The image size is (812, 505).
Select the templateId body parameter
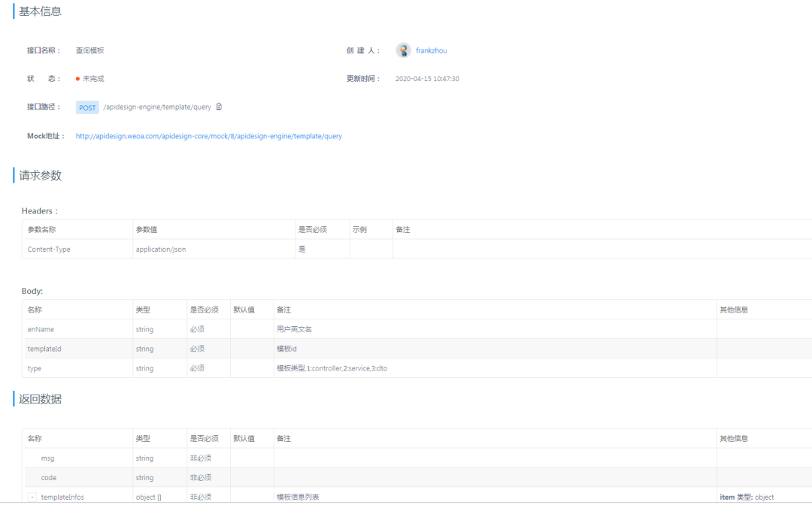[44, 349]
